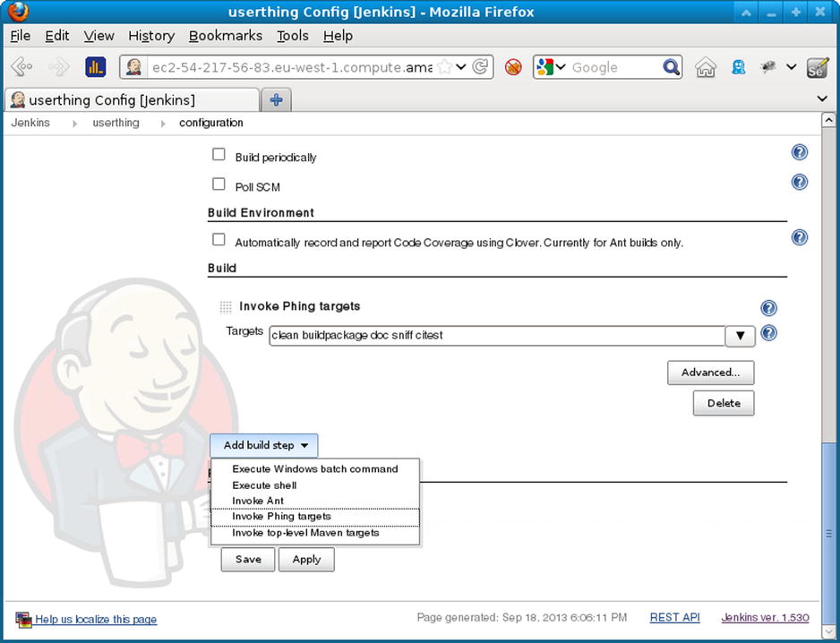Toggle Clover code coverage checkbox
The image size is (840, 643).
(x=219, y=239)
